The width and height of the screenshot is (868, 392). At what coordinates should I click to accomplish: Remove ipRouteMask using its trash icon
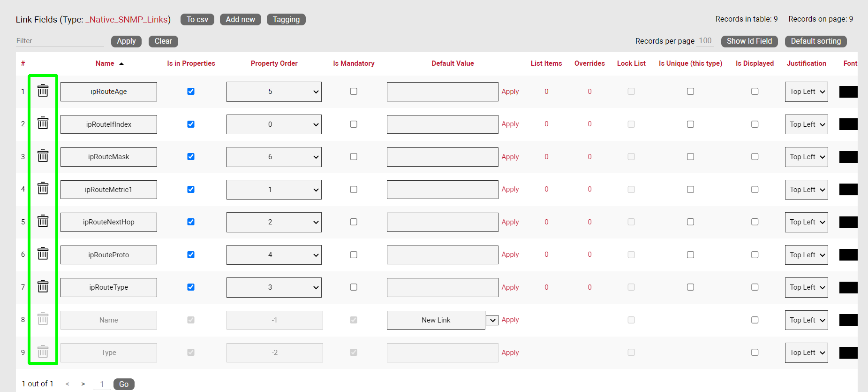click(x=43, y=156)
